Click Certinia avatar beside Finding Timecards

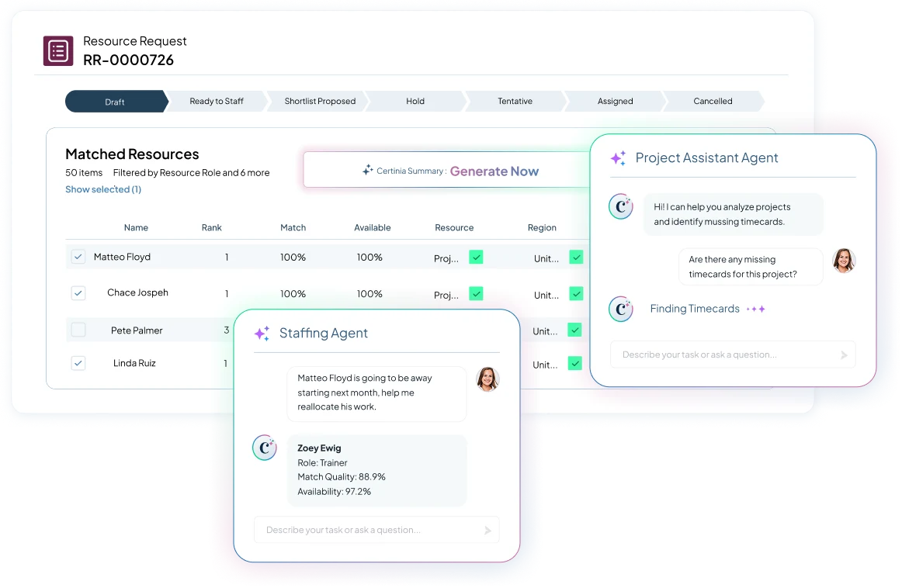[x=621, y=309]
